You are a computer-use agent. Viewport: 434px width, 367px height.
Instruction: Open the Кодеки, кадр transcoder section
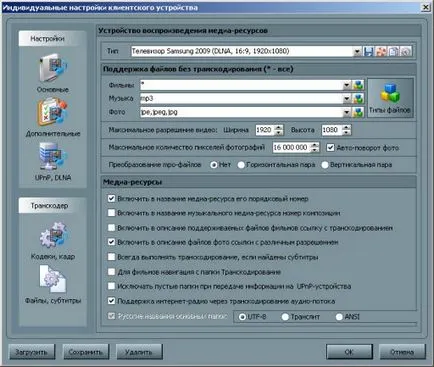(x=53, y=241)
